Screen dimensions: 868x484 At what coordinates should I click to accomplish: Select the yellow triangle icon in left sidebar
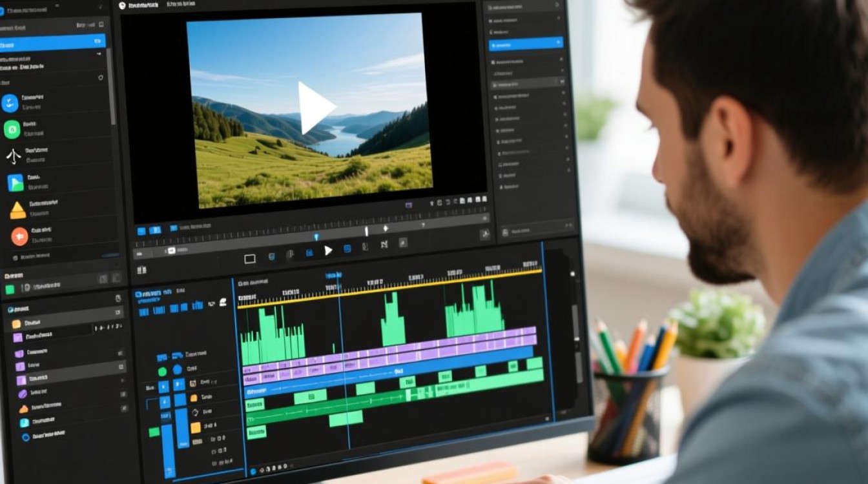pyautogui.click(x=17, y=210)
